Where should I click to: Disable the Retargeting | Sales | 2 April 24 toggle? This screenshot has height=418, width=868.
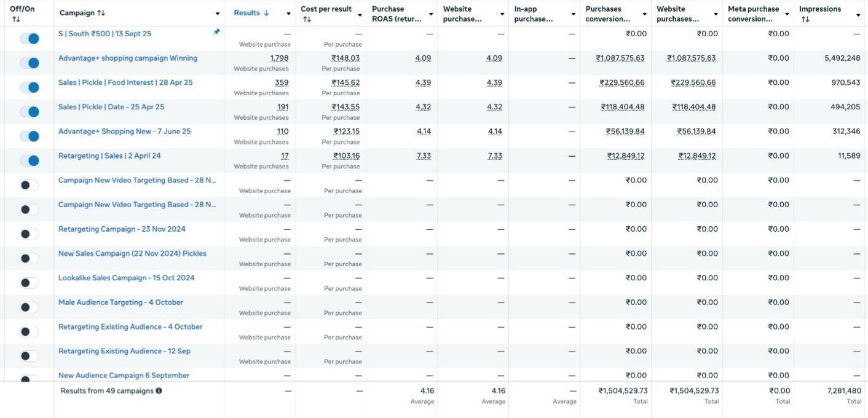tap(29, 160)
